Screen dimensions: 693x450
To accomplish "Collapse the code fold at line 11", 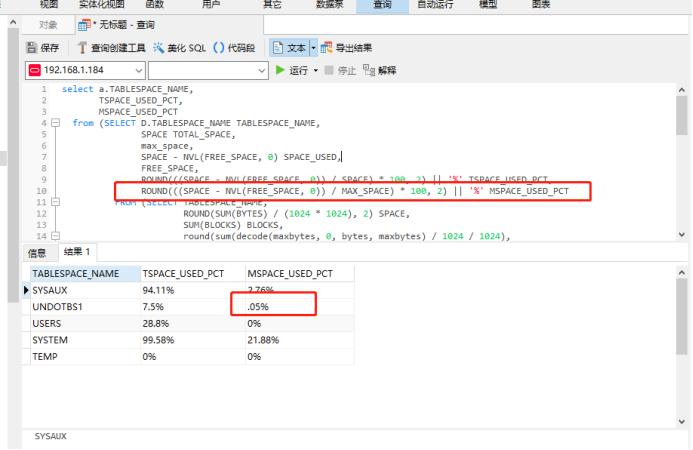I will [x=55, y=202].
